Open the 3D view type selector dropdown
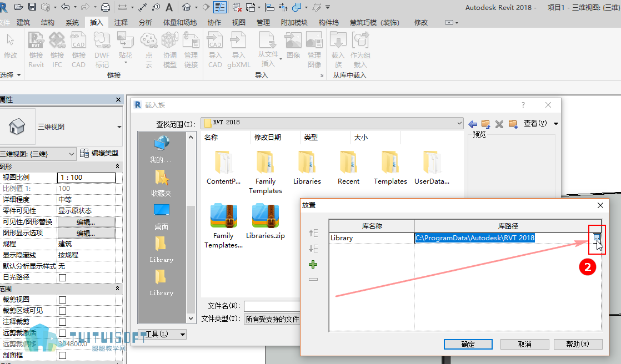621x364 pixels. (x=119, y=127)
